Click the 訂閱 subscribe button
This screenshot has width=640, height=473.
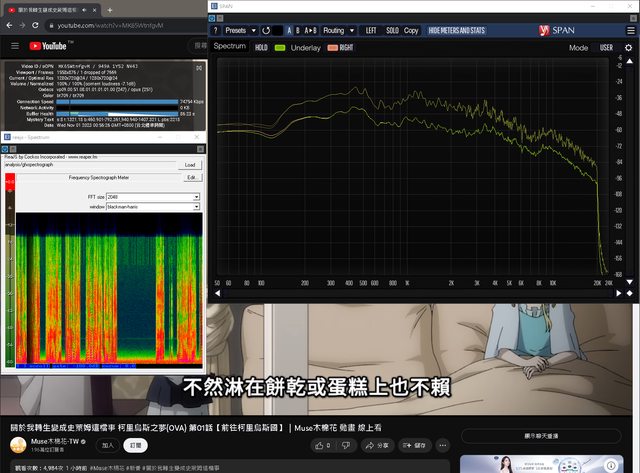coord(136,445)
